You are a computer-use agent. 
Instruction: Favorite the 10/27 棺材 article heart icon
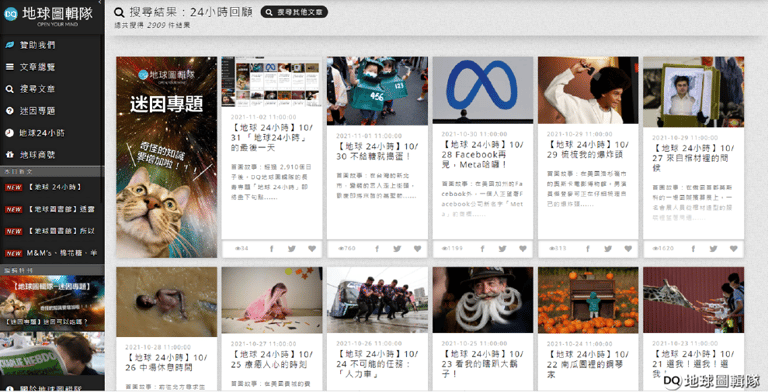[733, 248]
